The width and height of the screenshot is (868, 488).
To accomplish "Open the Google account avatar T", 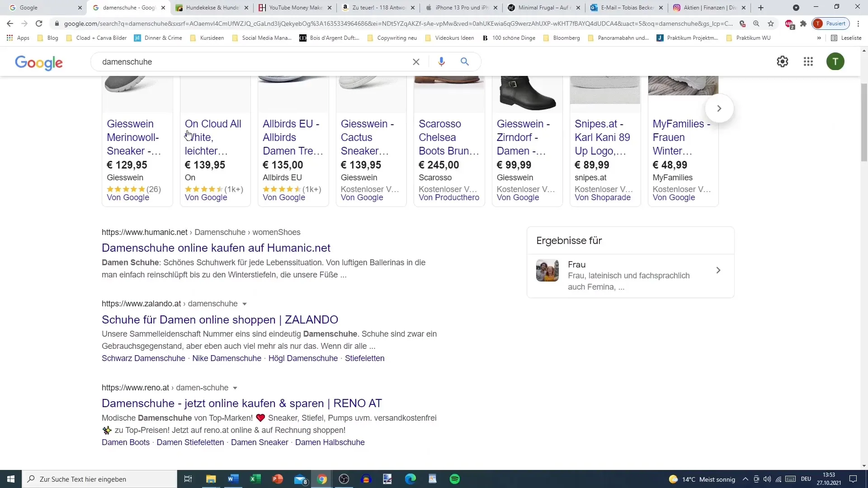I will [x=835, y=61].
